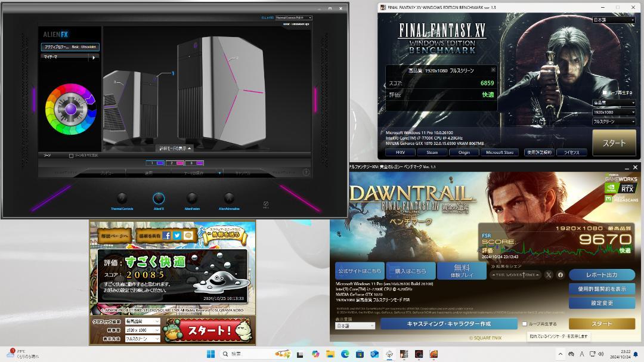Open the Dawntrail official site link
Viewport: 644px width, 362px height.
pyautogui.click(x=360, y=271)
